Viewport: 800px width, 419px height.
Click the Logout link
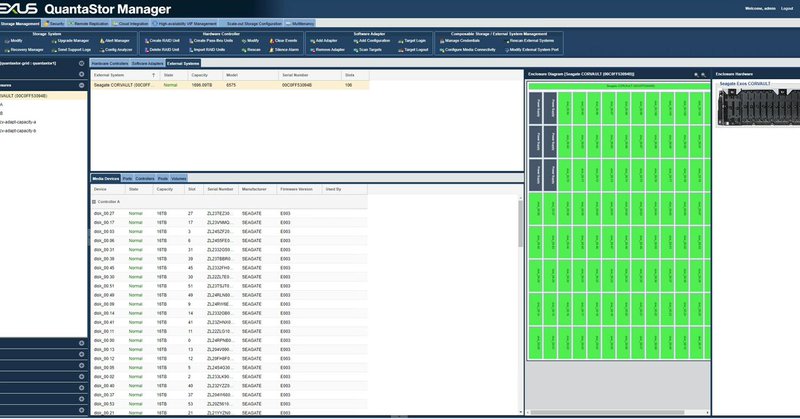[x=787, y=9]
